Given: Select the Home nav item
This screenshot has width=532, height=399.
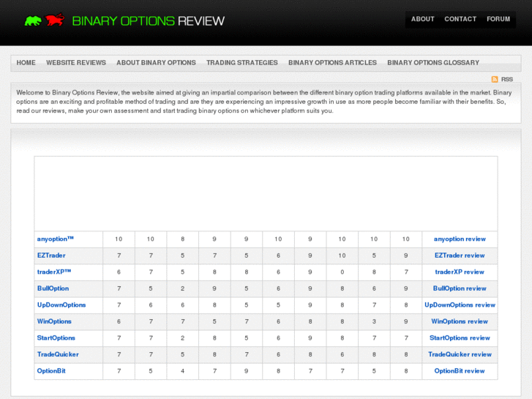Looking at the screenshot, I should click(26, 63).
